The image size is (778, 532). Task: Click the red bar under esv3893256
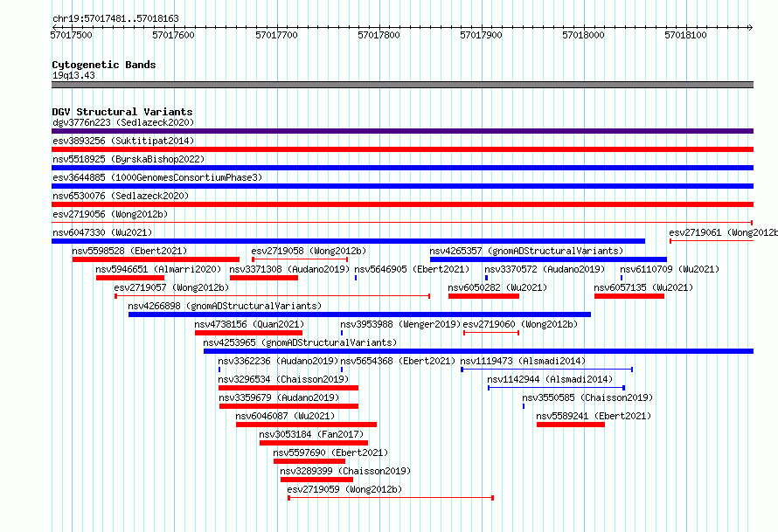402,149
